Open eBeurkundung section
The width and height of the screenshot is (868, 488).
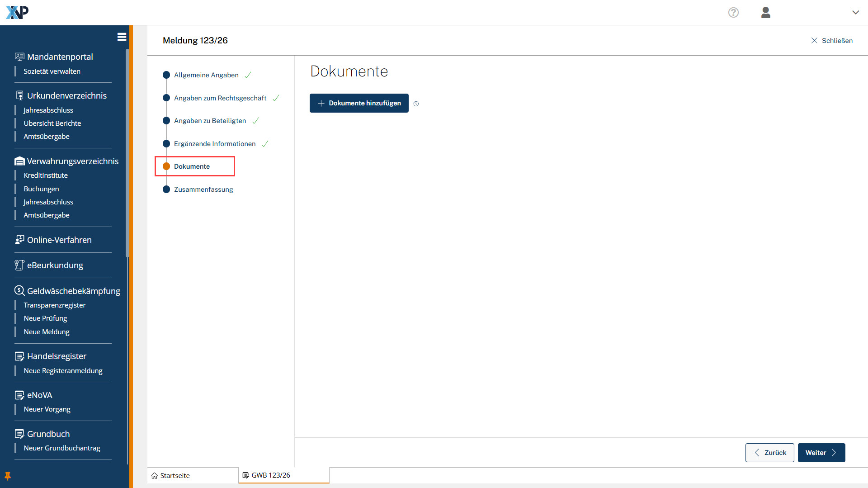[55, 265]
